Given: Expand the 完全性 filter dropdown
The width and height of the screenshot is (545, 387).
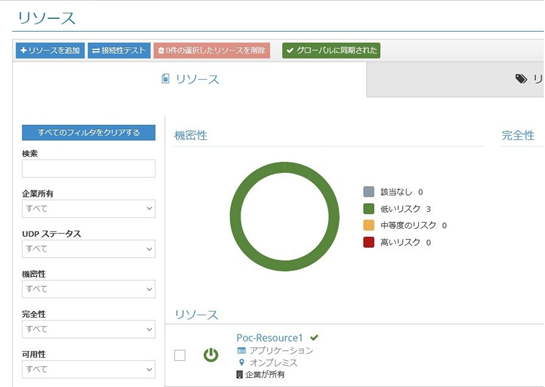Looking at the screenshot, I should coord(89,329).
